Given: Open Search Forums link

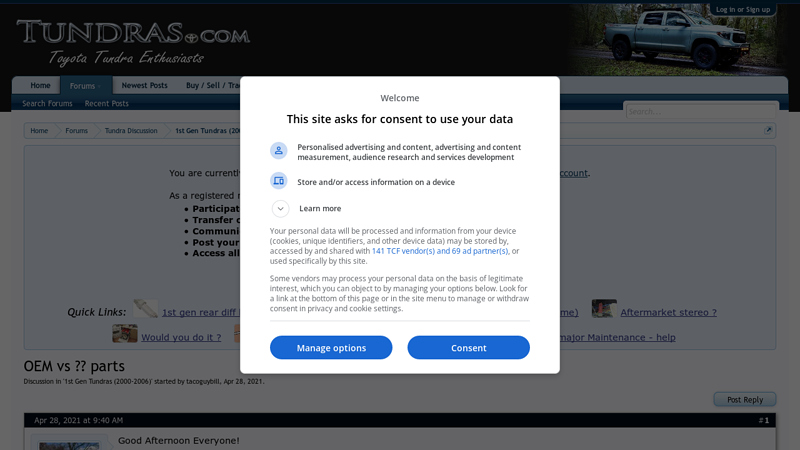Looking at the screenshot, I should (x=47, y=104).
